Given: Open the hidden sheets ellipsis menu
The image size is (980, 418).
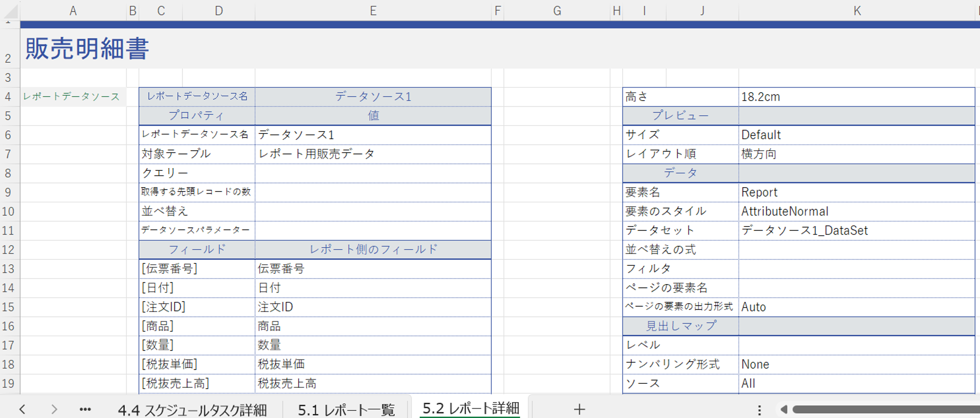Looking at the screenshot, I should coord(85,409).
